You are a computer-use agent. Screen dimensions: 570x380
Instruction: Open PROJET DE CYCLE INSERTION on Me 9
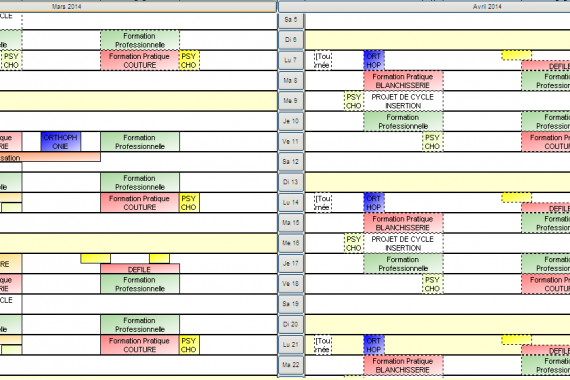403,101
